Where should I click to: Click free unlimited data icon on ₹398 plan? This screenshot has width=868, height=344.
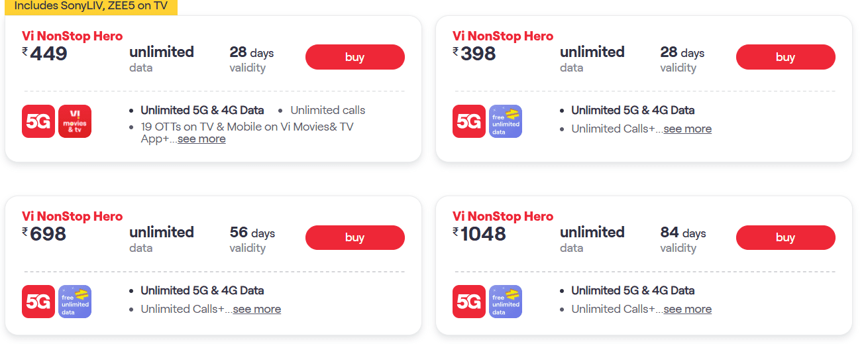point(506,121)
